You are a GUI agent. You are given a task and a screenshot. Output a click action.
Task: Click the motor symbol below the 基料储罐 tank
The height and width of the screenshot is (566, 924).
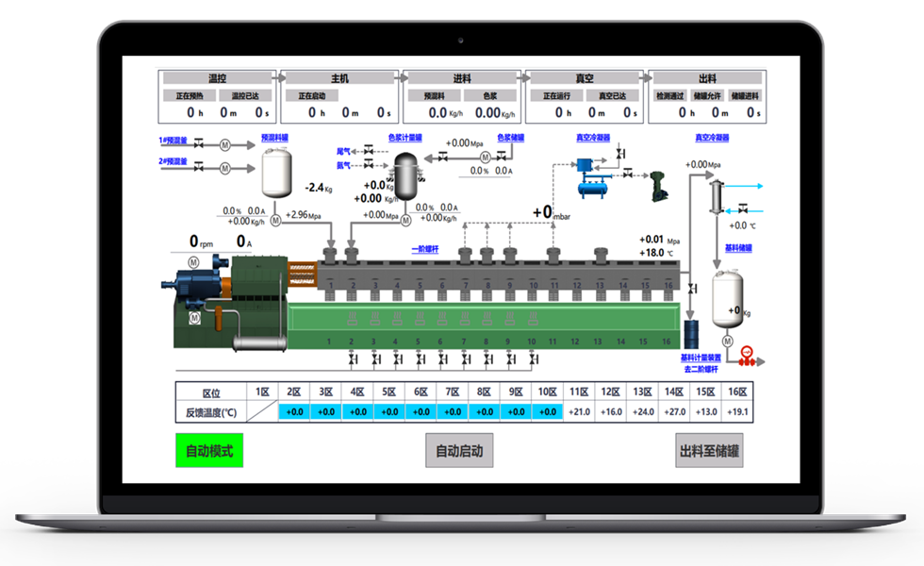click(728, 341)
